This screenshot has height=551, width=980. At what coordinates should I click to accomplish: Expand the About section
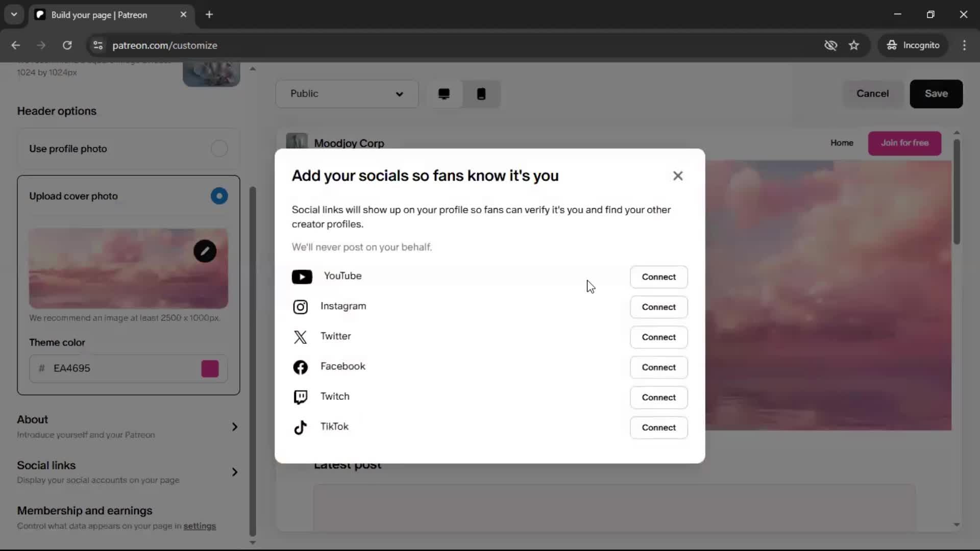[x=128, y=427]
